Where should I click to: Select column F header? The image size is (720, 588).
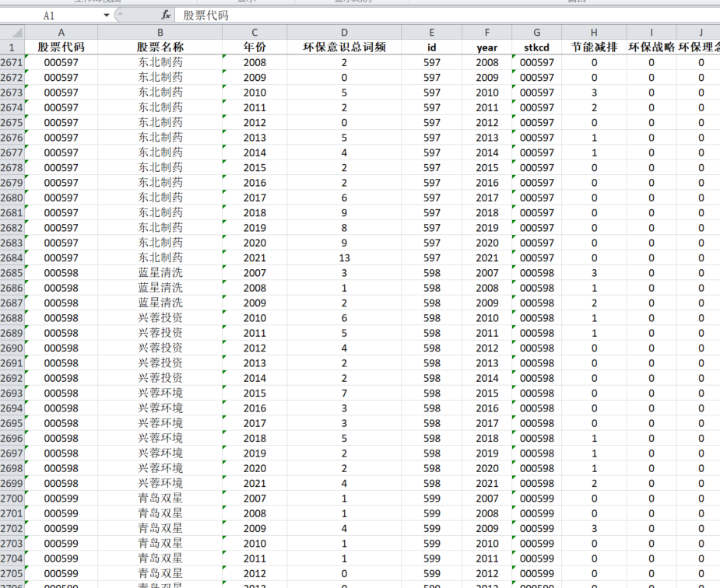[x=486, y=33]
